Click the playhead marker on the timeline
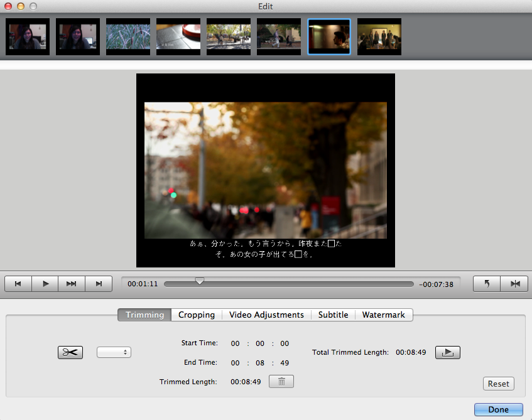Viewport: 532px width, 420px height. coord(200,281)
